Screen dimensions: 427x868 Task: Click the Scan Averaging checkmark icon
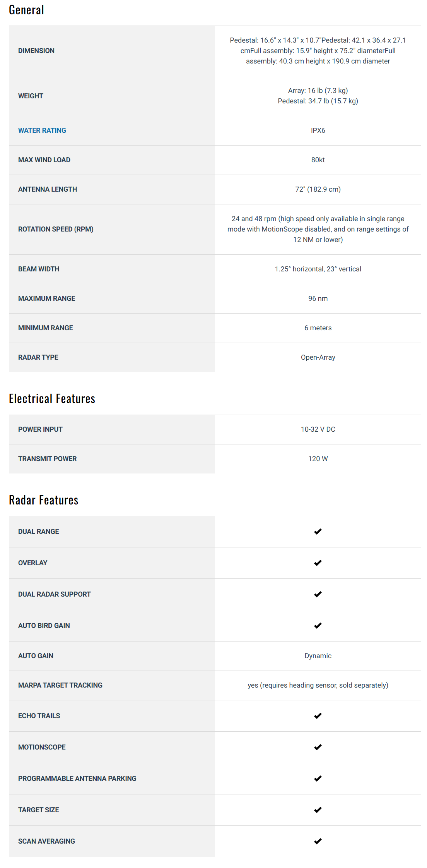318,841
